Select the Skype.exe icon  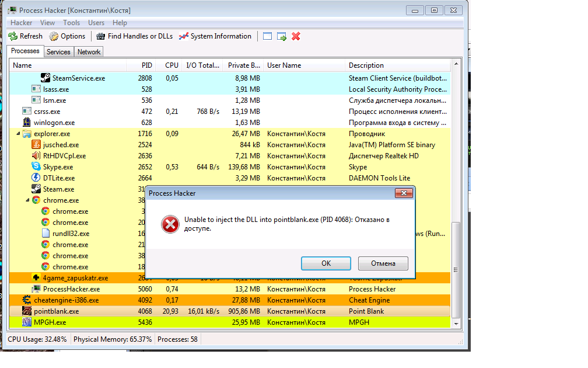coord(36,166)
